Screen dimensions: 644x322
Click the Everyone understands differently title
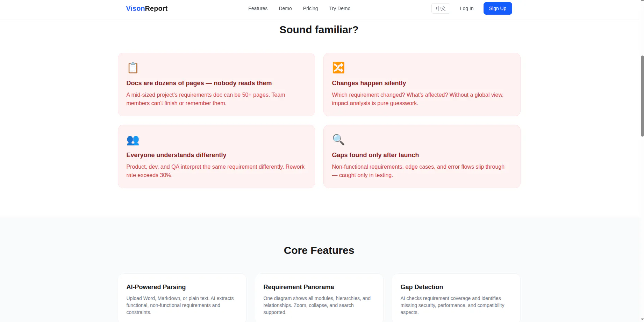[x=176, y=155]
